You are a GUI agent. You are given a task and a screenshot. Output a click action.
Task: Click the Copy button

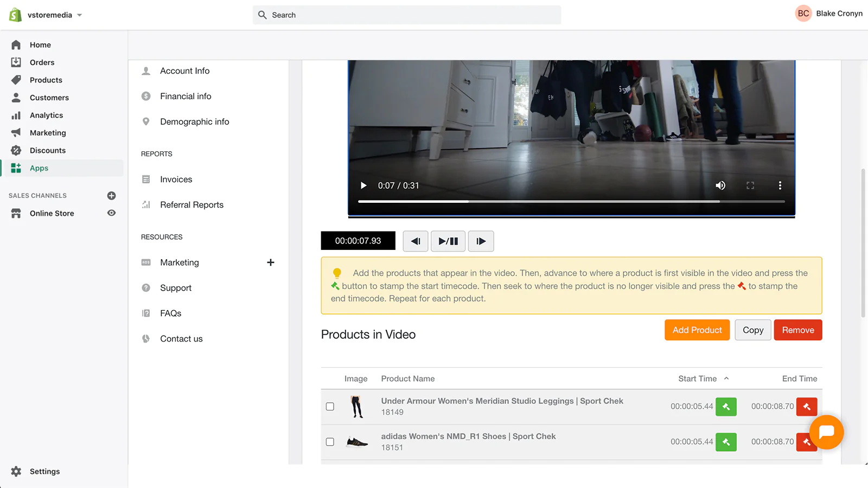pos(753,330)
